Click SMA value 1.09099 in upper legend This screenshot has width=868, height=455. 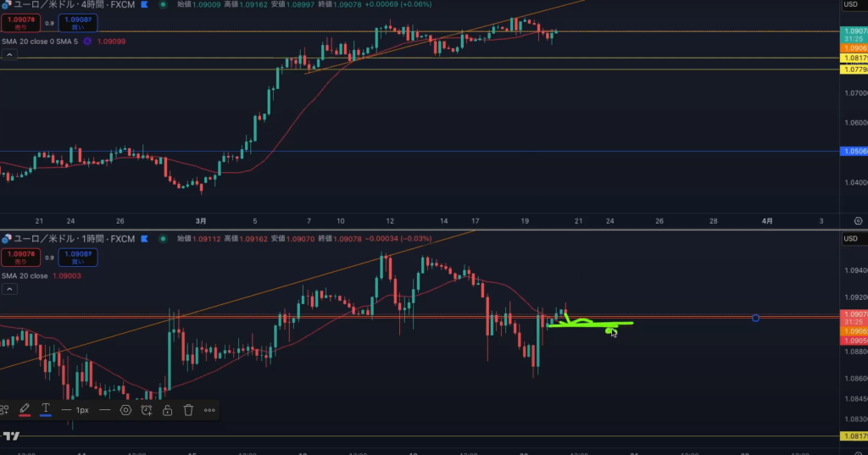point(111,42)
